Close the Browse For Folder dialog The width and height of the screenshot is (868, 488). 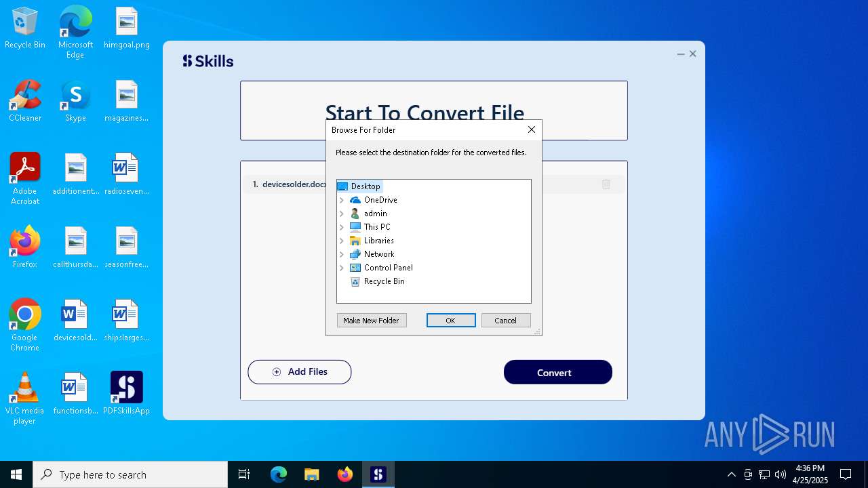tap(532, 129)
